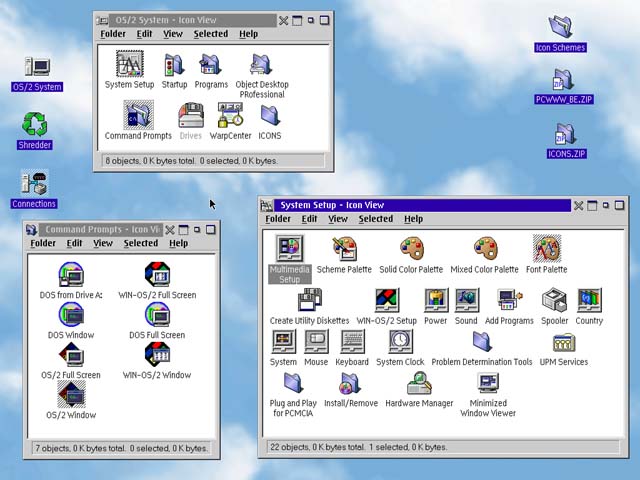Image resolution: width=640 pixels, height=480 pixels.
Task: Open the Spooler icon
Action: [x=554, y=300]
